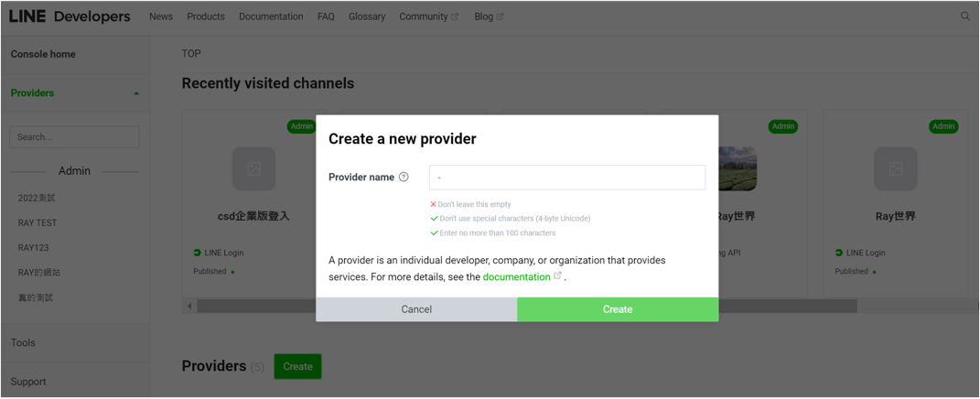Collapse the Providers sidebar section
The image size is (980, 399).
tap(136, 93)
